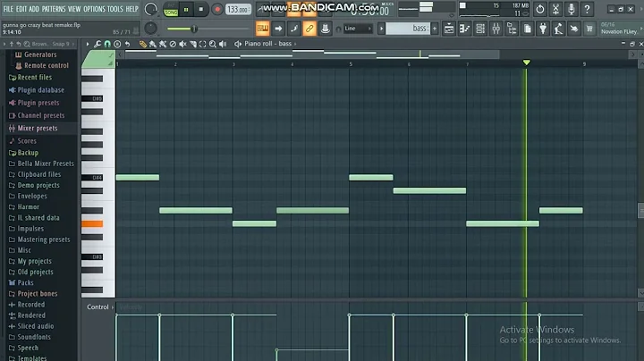Open the Channel rack view
This screenshot has height=361, width=644.
click(x=480, y=29)
